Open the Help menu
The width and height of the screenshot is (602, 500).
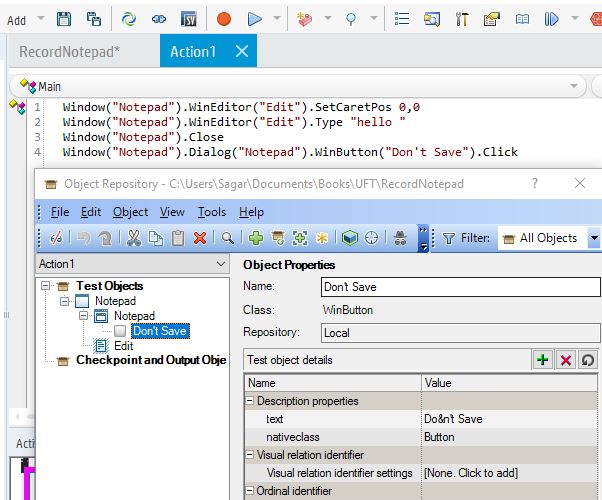tap(251, 212)
